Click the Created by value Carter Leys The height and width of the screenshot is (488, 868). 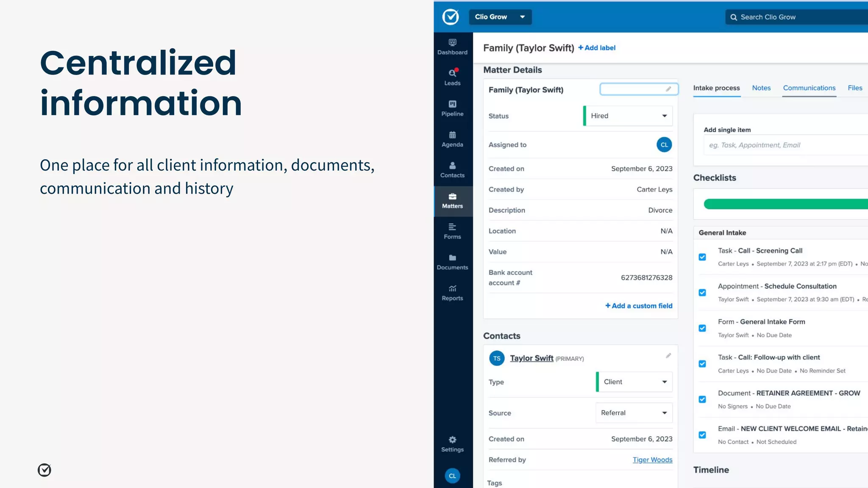tap(654, 190)
